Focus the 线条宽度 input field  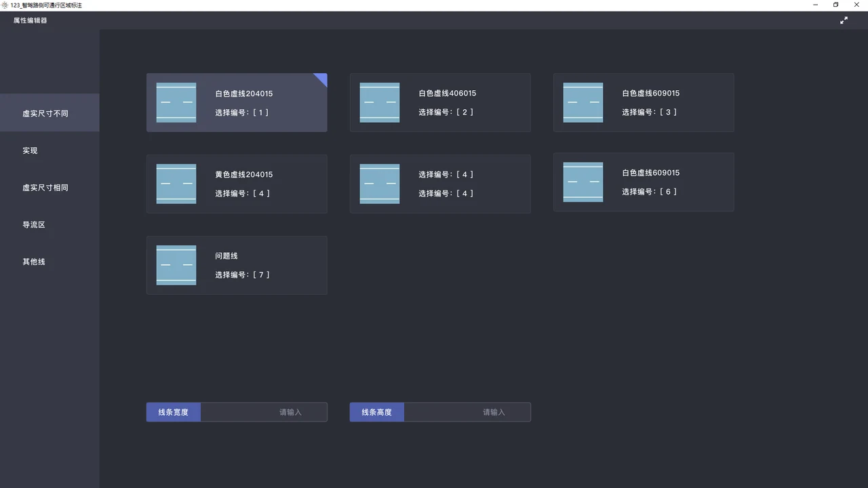(264, 412)
